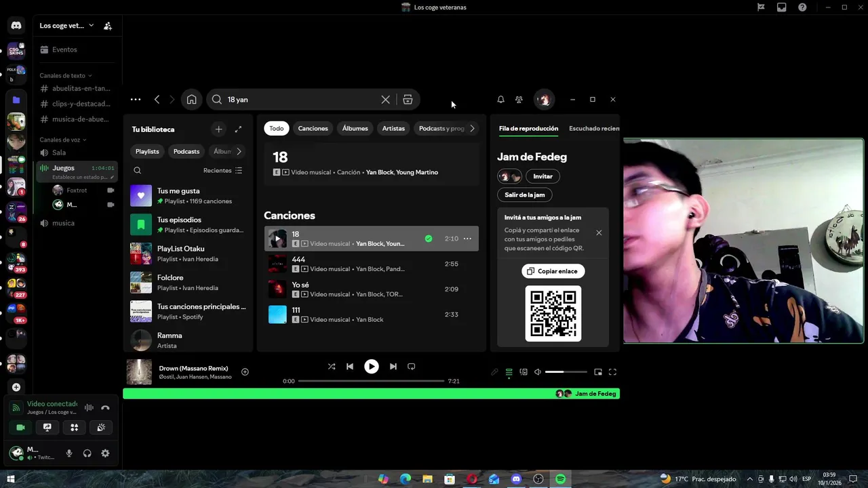Open 'Tus me gusta' playlist
The height and width of the screenshot is (488, 868).
189,196
